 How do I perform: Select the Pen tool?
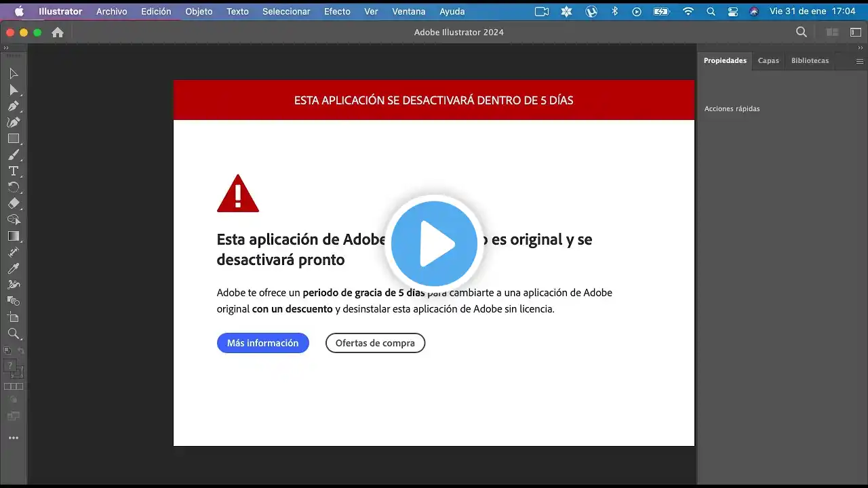14,106
